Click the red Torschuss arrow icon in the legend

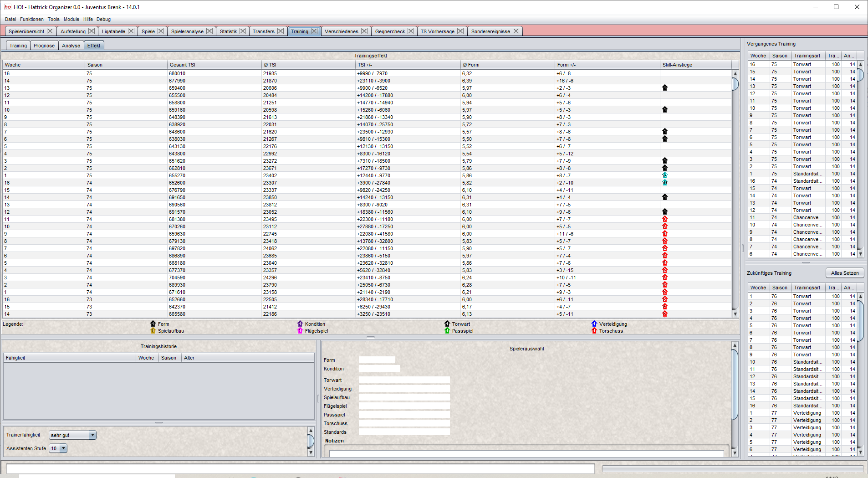pyautogui.click(x=593, y=331)
